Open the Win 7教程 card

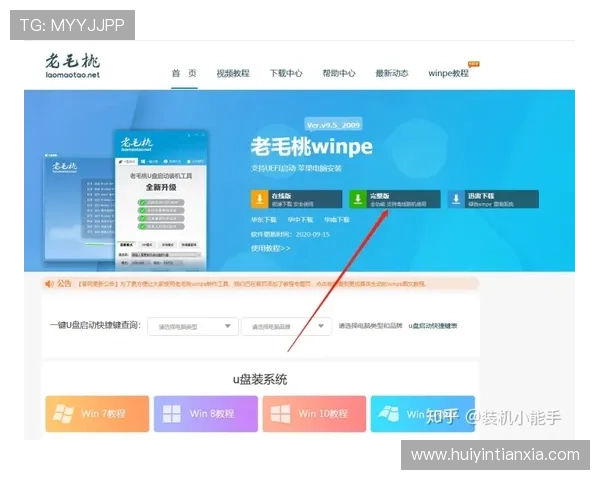pyautogui.click(x=97, y=414)
